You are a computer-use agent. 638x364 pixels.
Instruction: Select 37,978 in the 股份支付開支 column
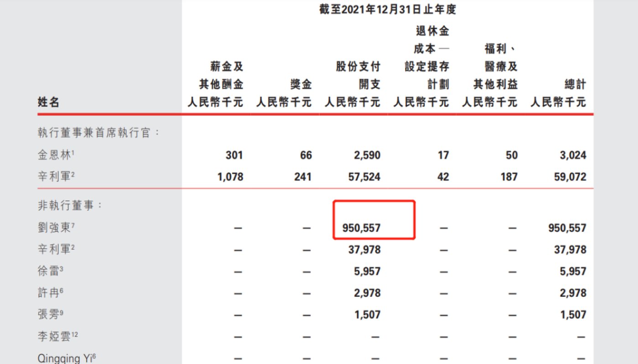coord(364,250)
